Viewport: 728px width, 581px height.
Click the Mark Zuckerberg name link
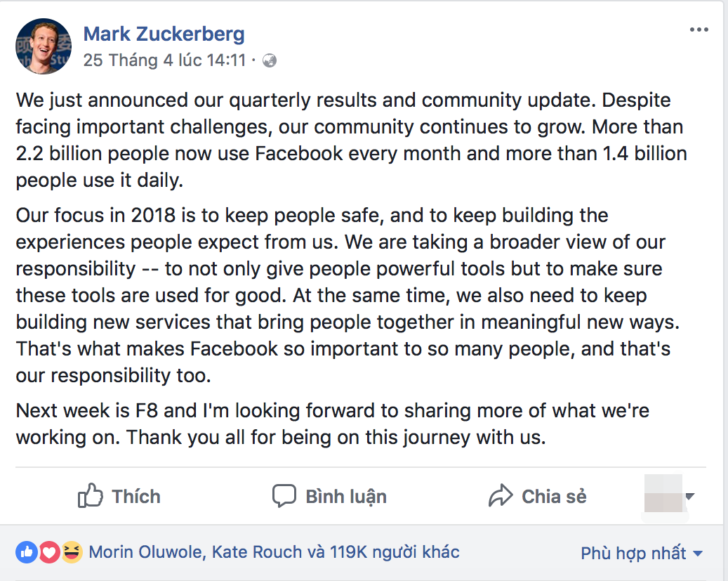[164, 33]
